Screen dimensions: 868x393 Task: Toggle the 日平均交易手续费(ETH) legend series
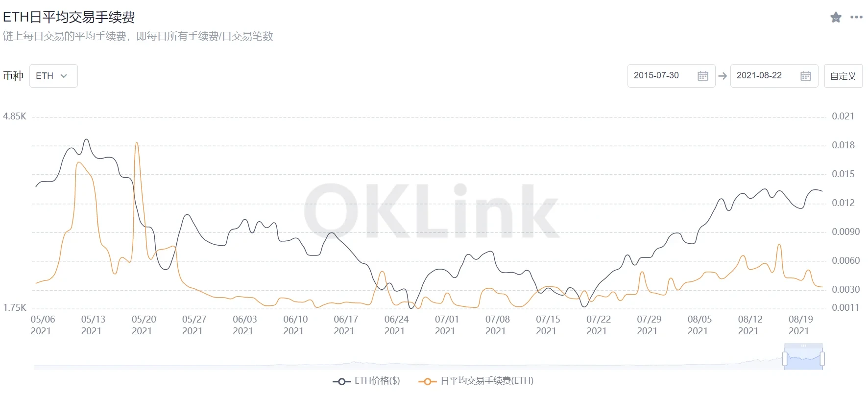click(x=476, y=381)
